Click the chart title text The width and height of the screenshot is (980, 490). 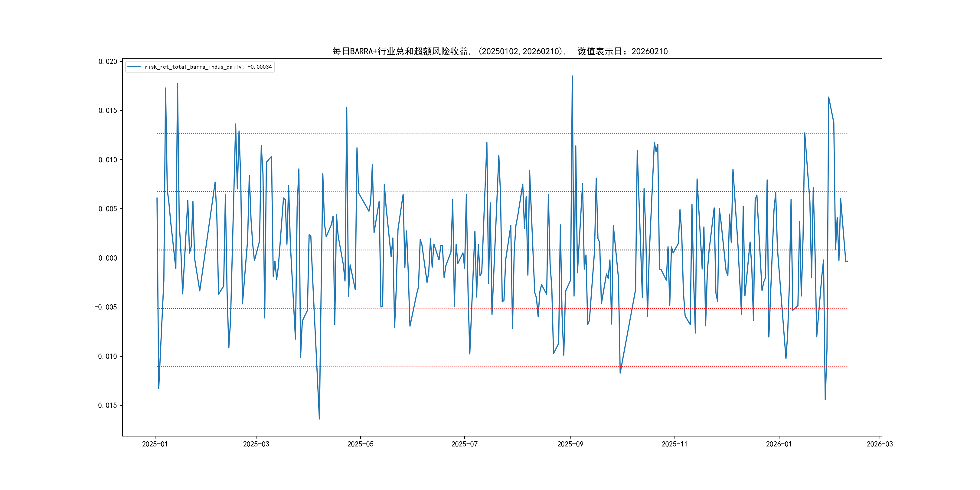pyautogui.click(x=500, y=51)
